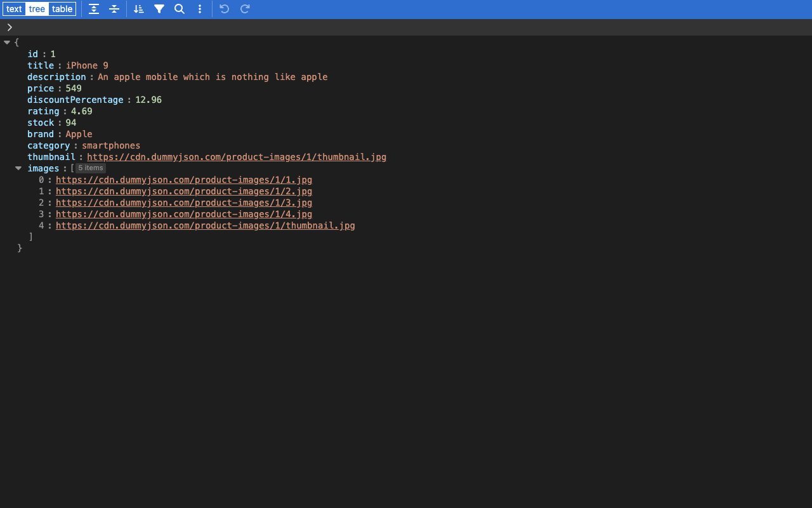Select the brand value 'Apple'
The width and height of the screenshot is (812, 508).
point(79,134)
